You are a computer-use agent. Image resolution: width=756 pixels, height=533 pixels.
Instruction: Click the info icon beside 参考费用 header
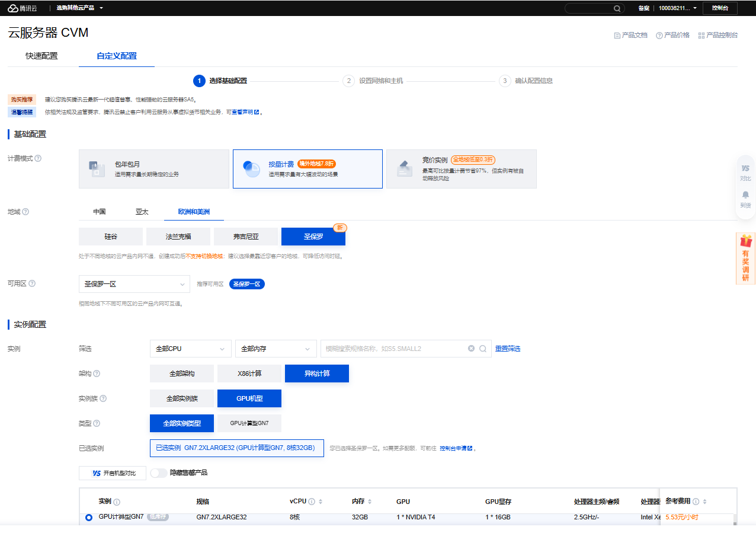696,502
